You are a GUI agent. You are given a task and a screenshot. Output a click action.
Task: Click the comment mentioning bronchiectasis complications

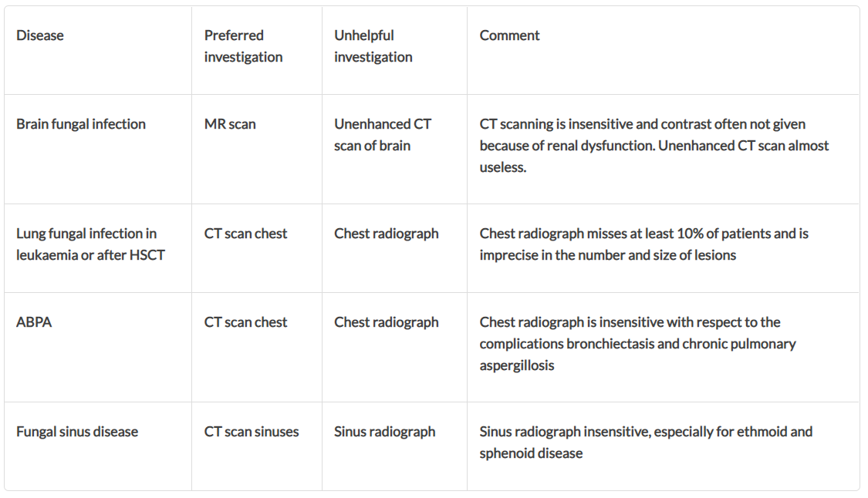pyautogui.click(x=637, y=344)
